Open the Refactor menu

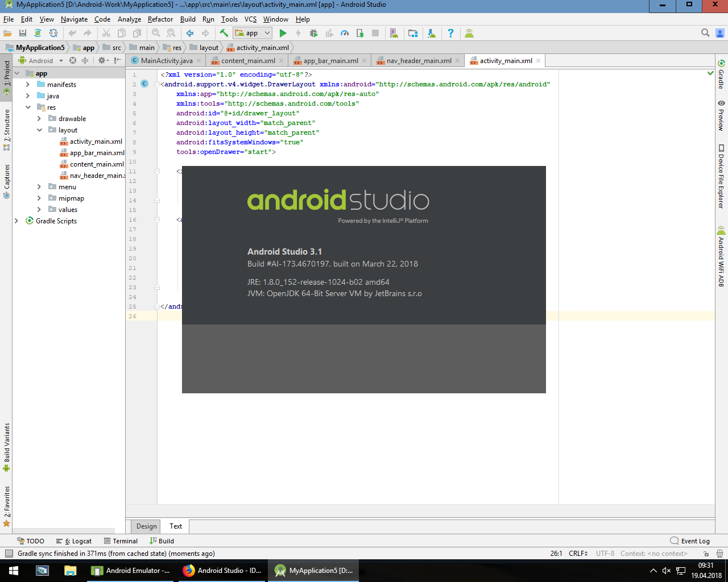160,19
